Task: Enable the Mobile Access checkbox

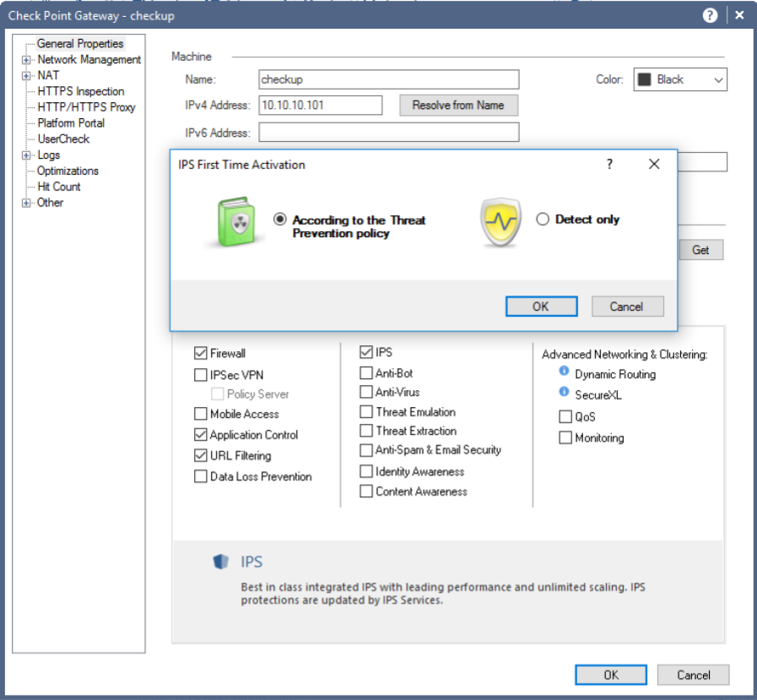Action: point(200,414)
